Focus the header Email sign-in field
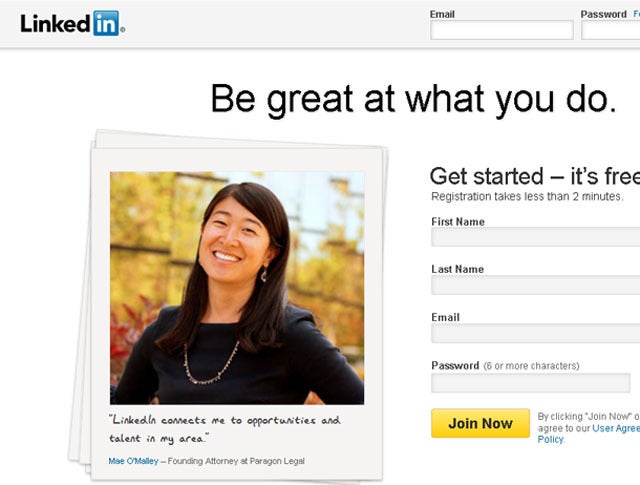 (502, 31)
